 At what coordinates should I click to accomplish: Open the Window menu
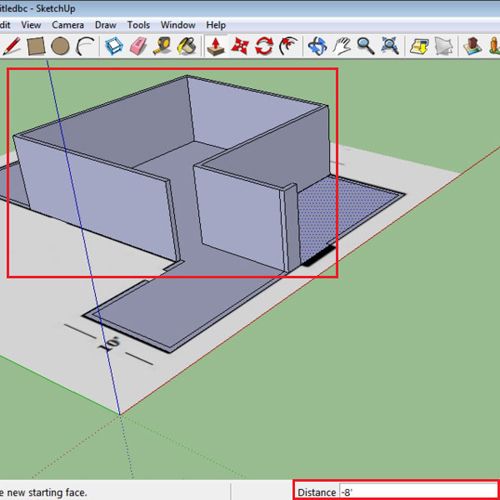178,25
